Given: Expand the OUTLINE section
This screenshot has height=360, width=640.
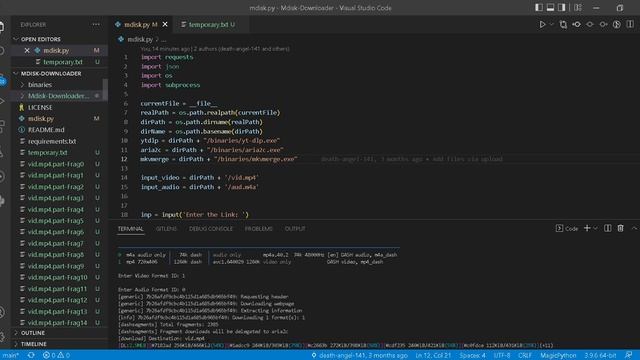Looking at the screenshot, I should [60, 333].
